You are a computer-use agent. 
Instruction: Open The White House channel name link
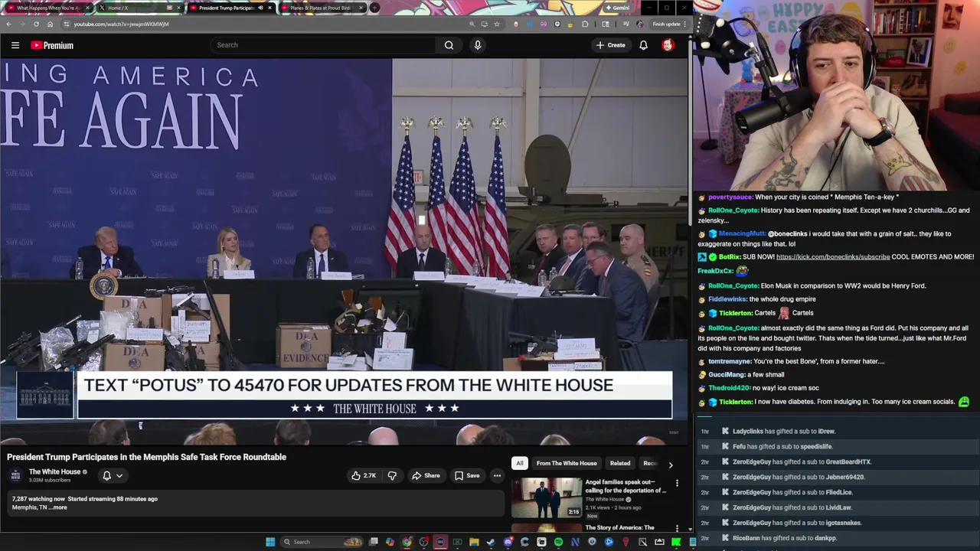[54, 471]
